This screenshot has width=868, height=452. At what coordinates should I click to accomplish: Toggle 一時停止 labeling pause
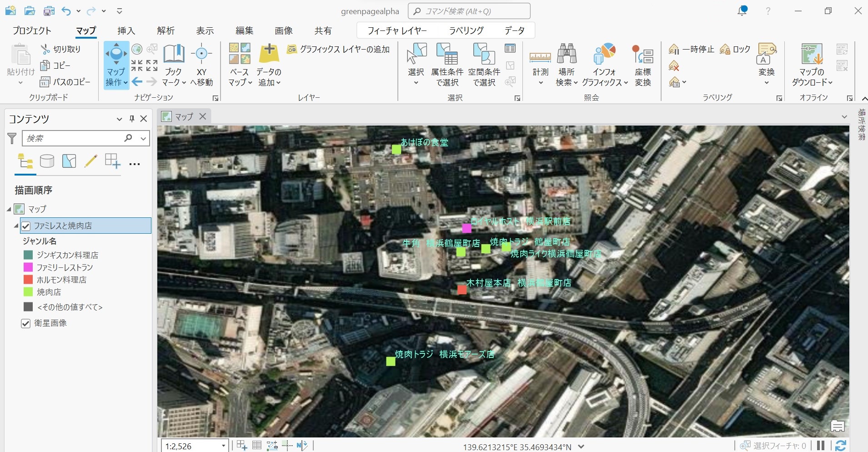[x=692, y=49]
